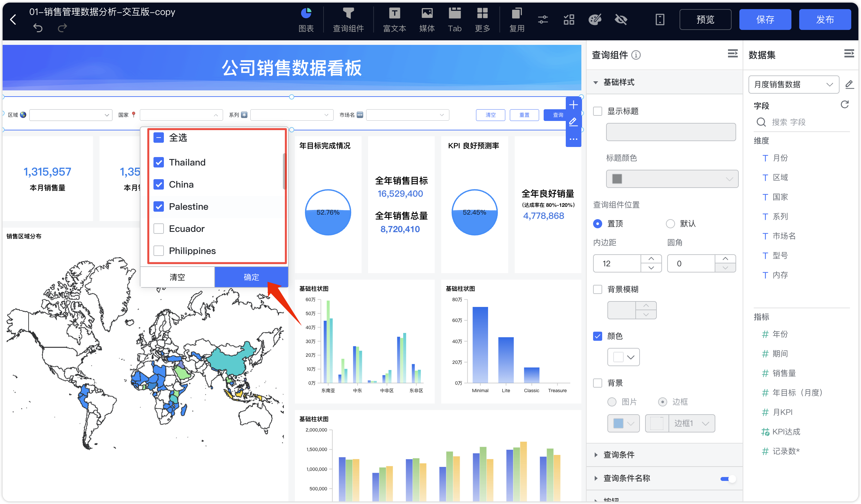Check the Ecuador option
This screenshot has width=861, height=504.
(x=159, y=229)
